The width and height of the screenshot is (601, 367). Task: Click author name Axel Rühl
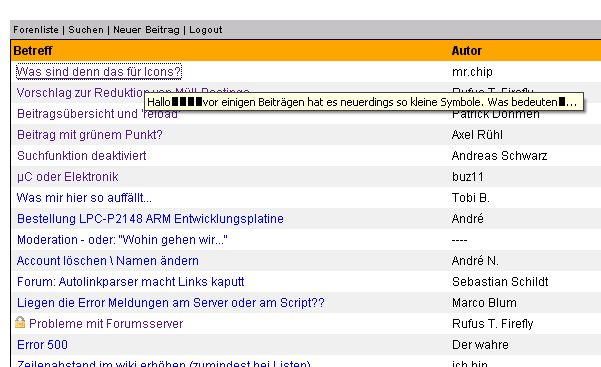coord(477,135)
